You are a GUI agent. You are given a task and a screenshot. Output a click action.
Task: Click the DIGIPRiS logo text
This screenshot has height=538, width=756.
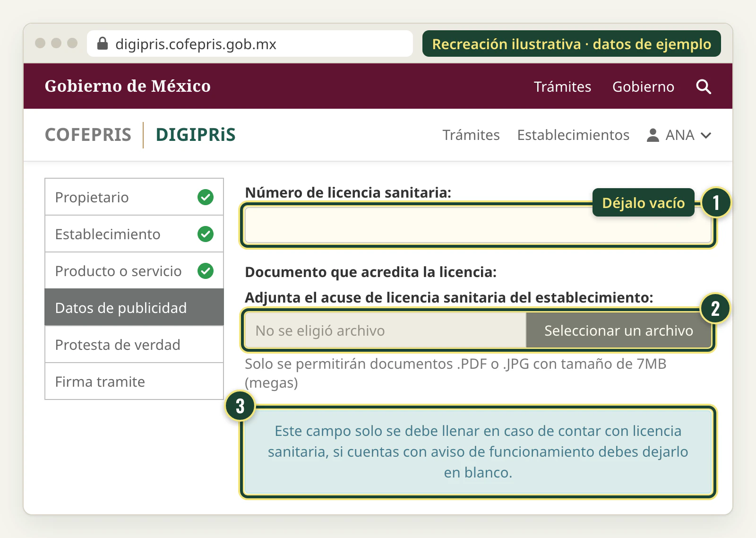(x=196, y=135)
